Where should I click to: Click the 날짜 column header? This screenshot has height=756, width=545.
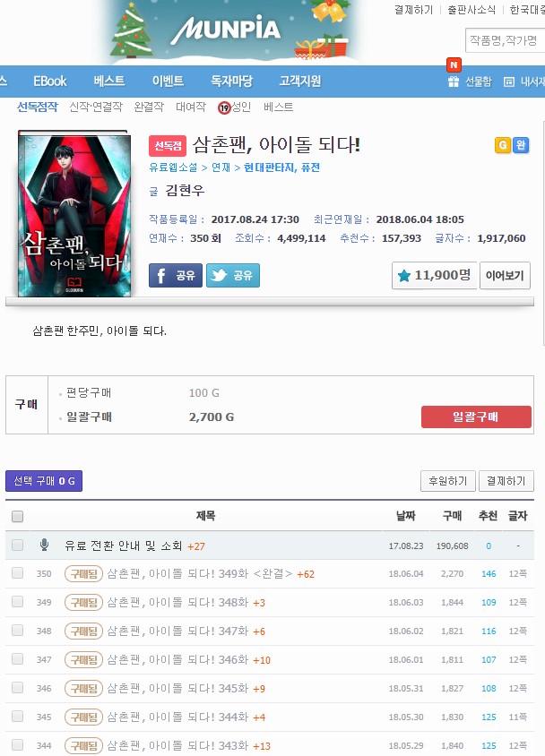406,516
